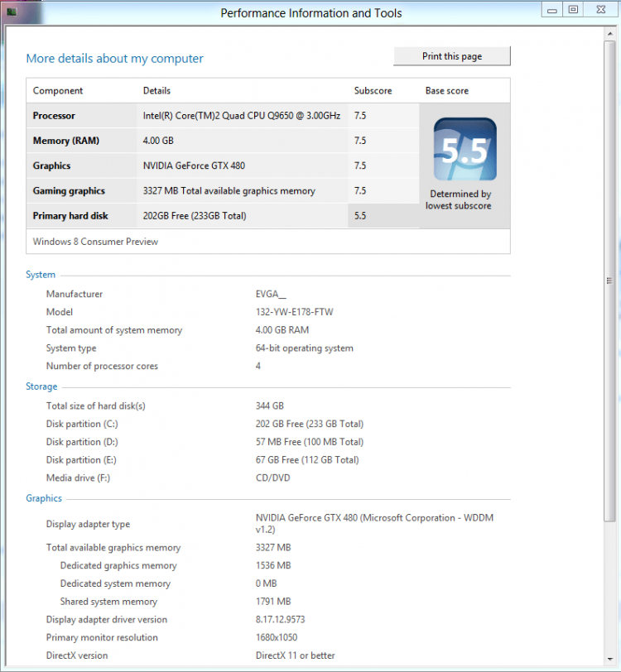
Task: Select the Processor row label
Action: click(x=54, y=116)
